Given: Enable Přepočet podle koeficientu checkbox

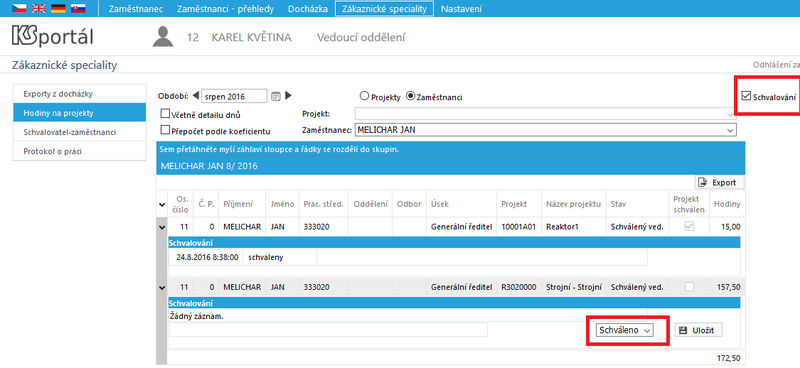Looking at the screenshot, I should [x=165, y=130].
